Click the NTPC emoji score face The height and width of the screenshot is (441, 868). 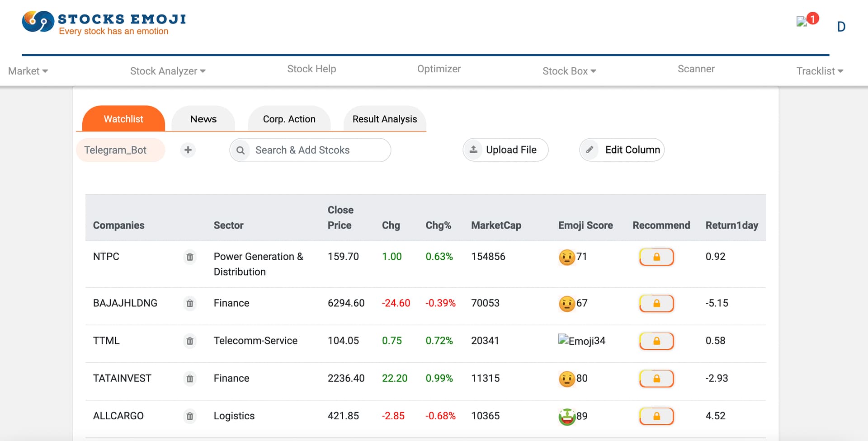click(567, 257)
